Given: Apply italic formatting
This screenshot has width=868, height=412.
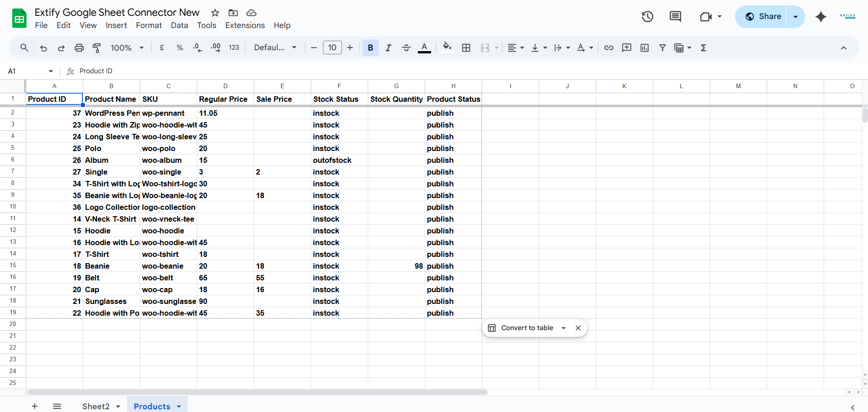Looking at the screenshot, I should point(388,47).
